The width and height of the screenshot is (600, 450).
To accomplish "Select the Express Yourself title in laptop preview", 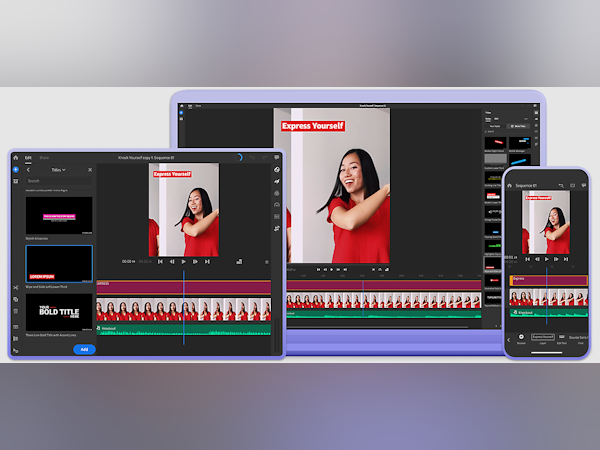I will pos(313,126).
